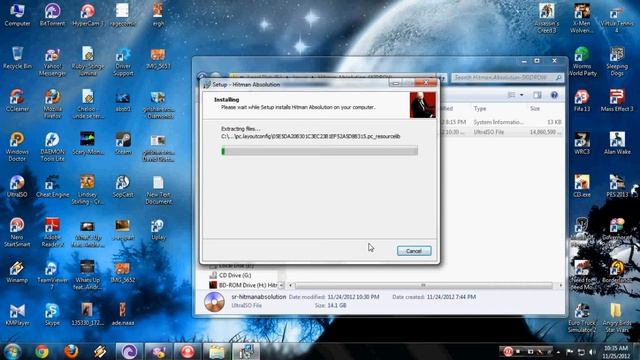The height and width of the screenshot is (360, 640).
Task: Switch to the Setup installer taskbar button
Action: (246, 351)
